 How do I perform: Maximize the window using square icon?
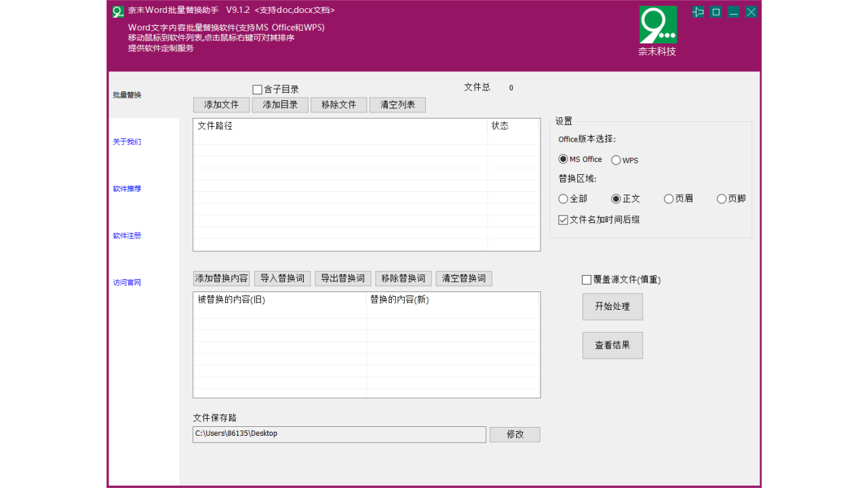(x=715, y=12)
